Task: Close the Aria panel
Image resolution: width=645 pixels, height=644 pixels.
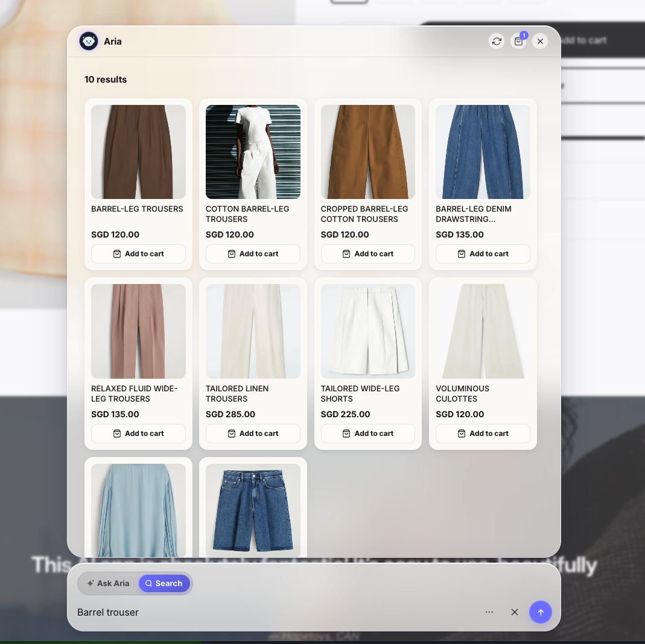Action: pyautogui.click(x=540, y=41)
